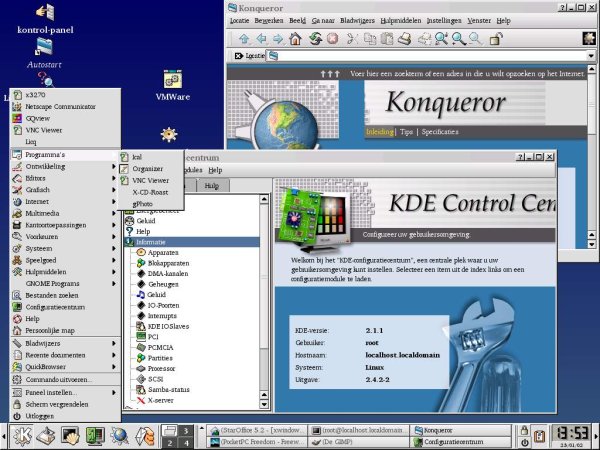
Task: Expand the Bladwijzers submenu
Action: pos(65,343)
